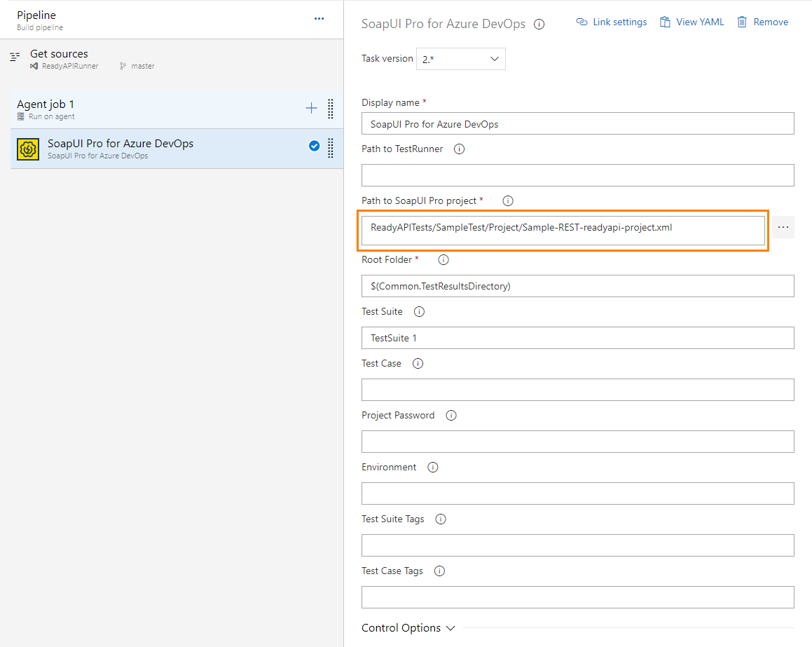Click the Agent job 1 drag handle
812x647 pixels.
point(331,109)
